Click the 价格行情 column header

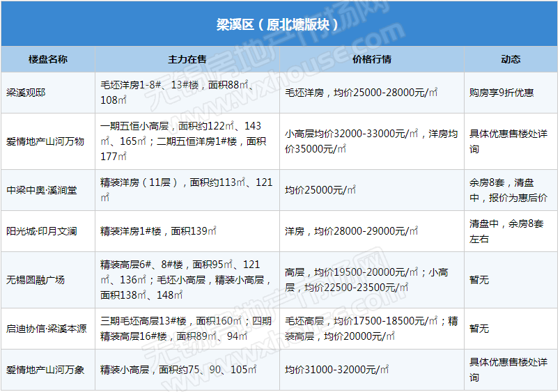tap(372, 59)
